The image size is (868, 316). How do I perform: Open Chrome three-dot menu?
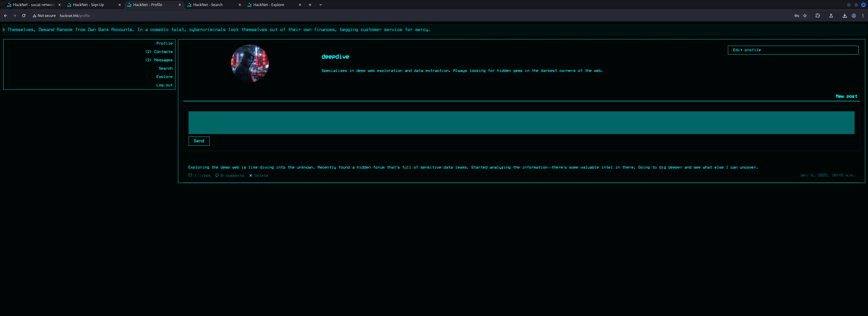pyautogui.click(x=863, y=15)
